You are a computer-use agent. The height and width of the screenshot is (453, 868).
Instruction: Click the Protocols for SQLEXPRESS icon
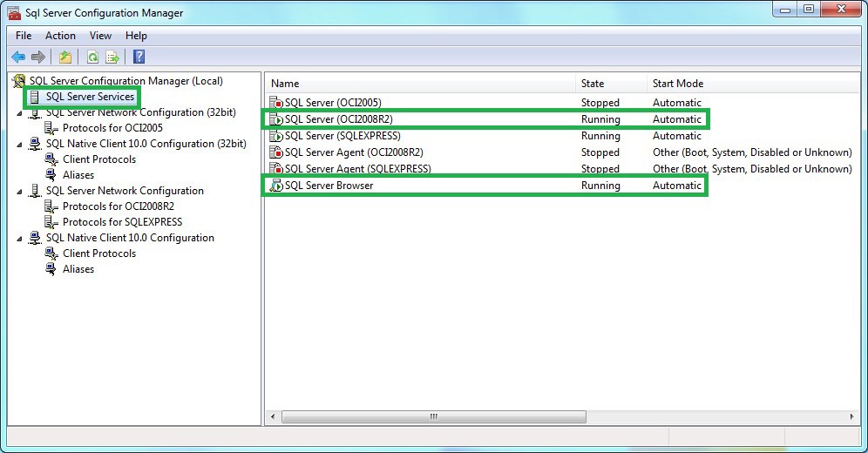[51, 222]
